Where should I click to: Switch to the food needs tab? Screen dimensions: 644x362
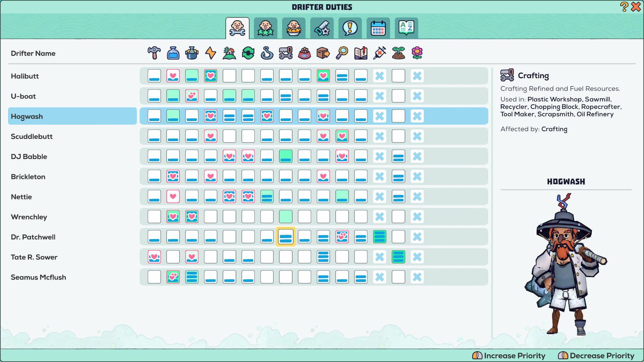293,28
